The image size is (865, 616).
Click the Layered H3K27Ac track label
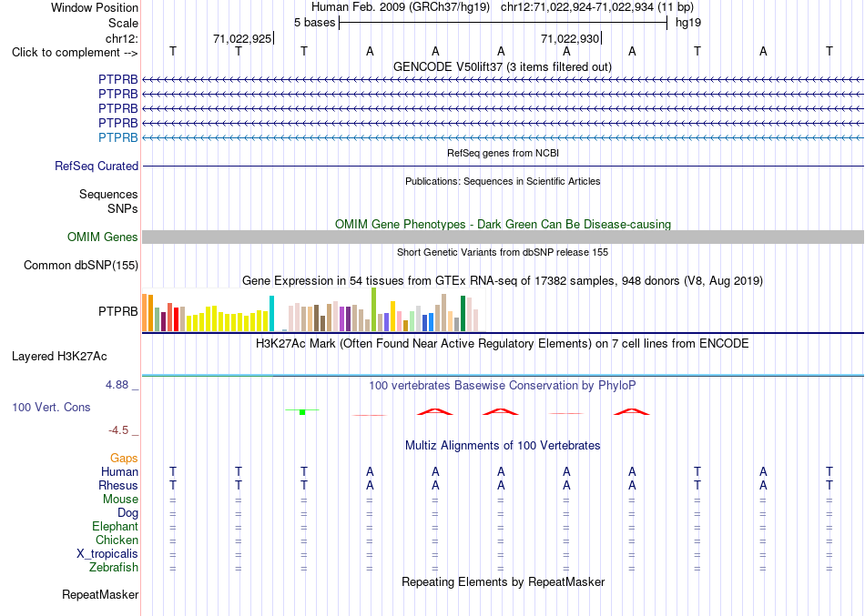(59, 357)
